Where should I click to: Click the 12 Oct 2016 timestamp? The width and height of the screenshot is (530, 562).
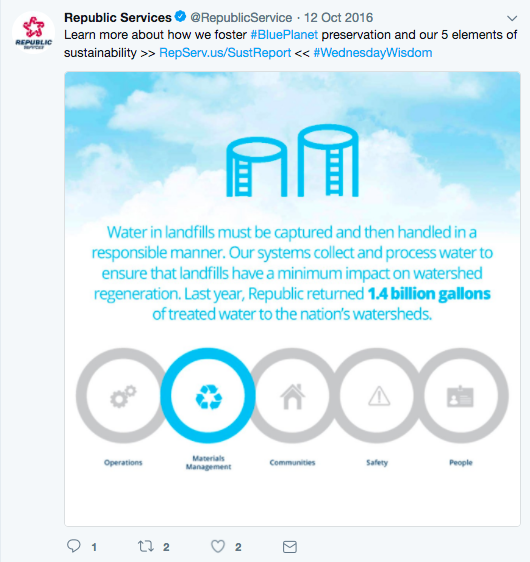point(338,18)
